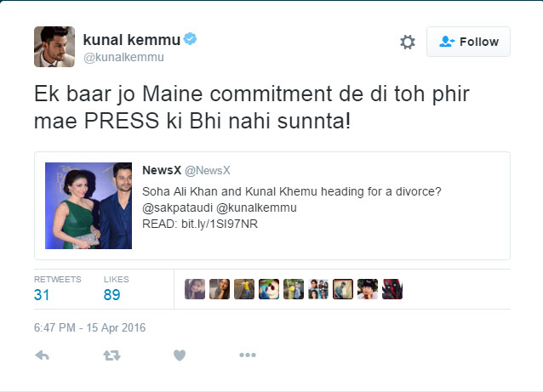Follow kunal kemmu
The image size is (543, 392).
[468, 42]
